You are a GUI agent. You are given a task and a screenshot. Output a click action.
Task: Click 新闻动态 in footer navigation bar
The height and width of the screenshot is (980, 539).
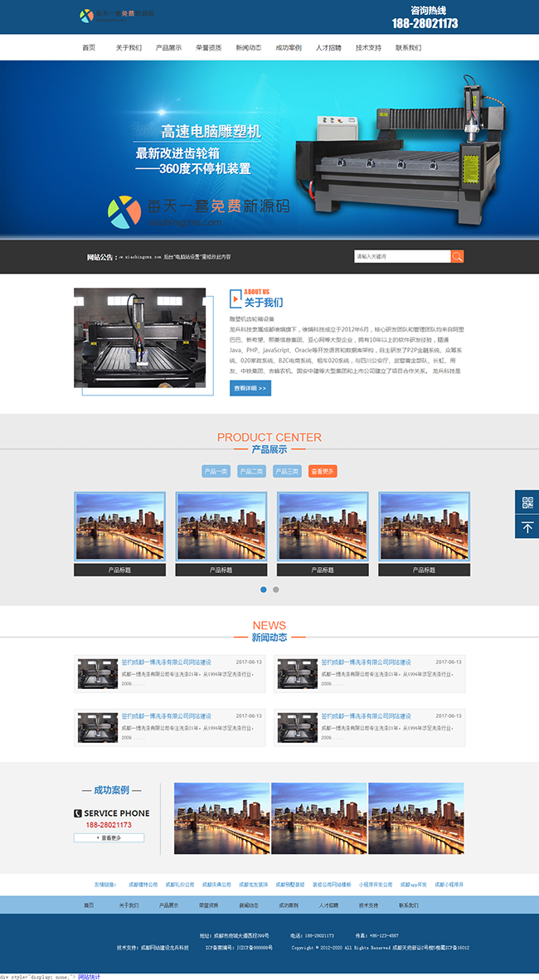[249, 905]
